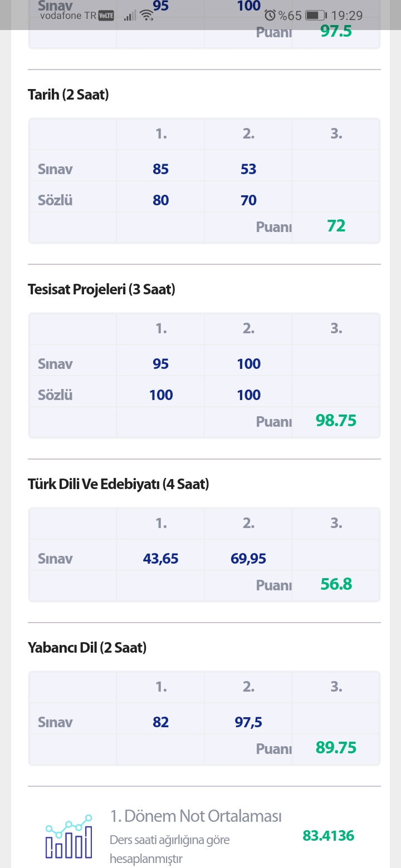Tap the VoLTE badge icon
Image resolution: width=401 pixels, height=868 pixels.
pyautogui.click(x=106, y=16)
